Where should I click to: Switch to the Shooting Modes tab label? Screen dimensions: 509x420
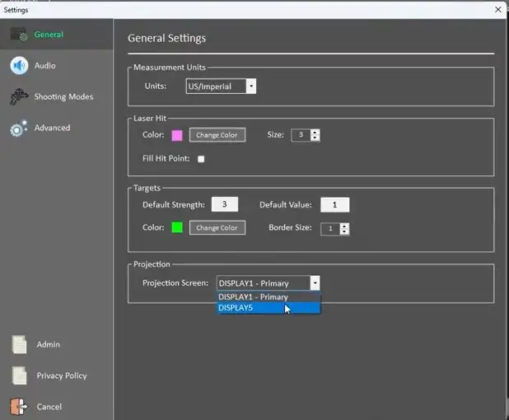[x=63, y=97]
